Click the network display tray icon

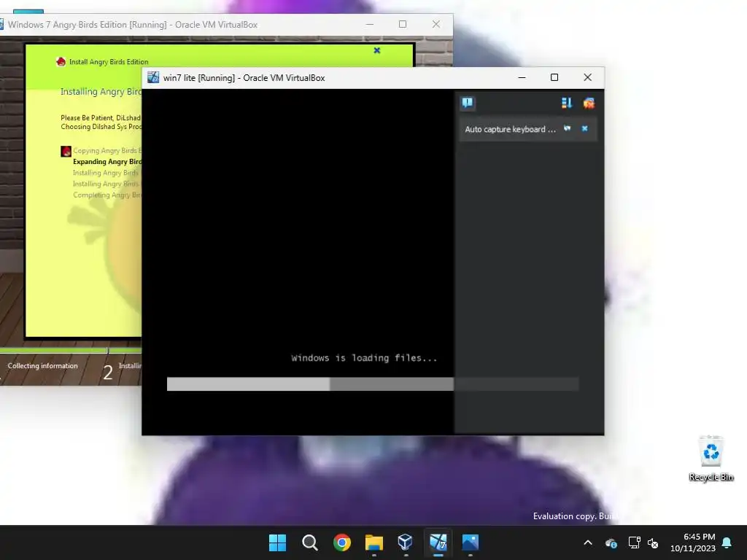tap(634, 542)
